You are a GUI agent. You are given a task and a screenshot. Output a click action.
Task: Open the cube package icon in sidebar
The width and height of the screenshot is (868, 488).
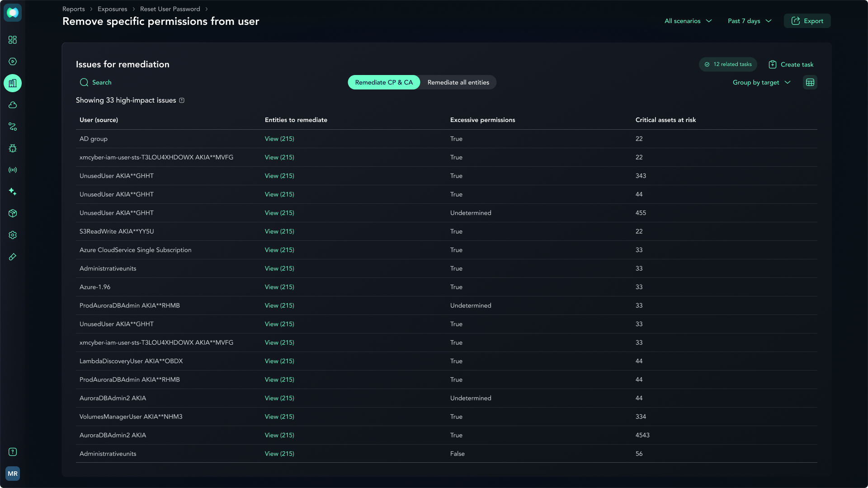coord(13,213)
